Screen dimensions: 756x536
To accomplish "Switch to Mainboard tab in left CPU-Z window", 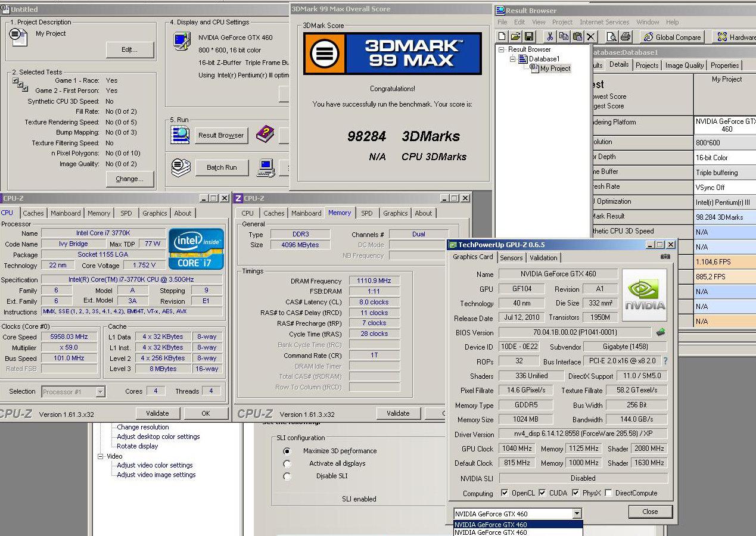I will coord(66,213).
